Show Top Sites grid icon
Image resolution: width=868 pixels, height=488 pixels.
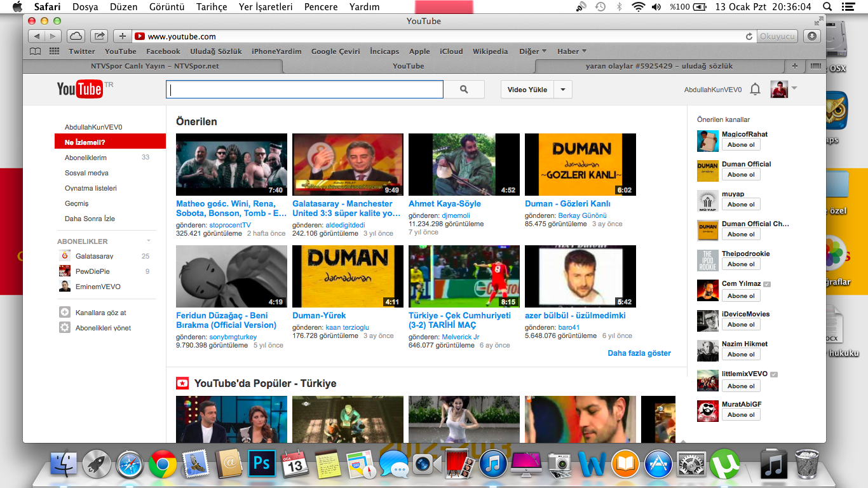[55, 51]
